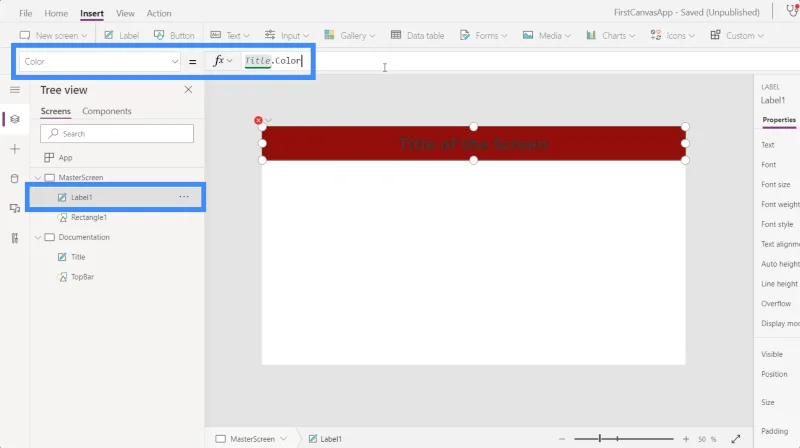
Task: Open the Advanced tools icon
Action: point(15,238)
